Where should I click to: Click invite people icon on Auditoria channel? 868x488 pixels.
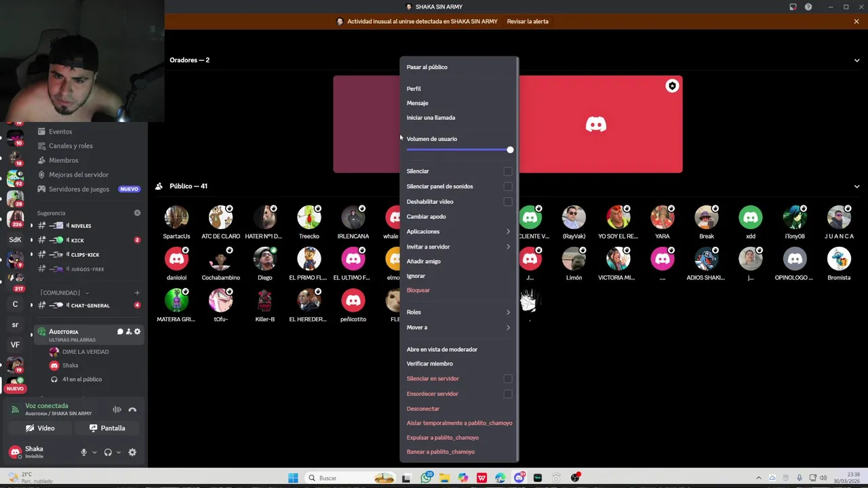pyautogui.click(x=129, y=331)
